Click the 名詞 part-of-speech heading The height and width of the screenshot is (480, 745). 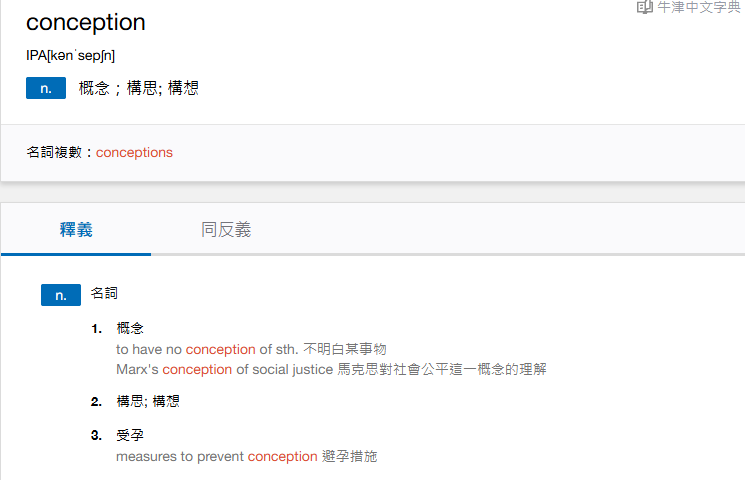(x=104, y=293)
